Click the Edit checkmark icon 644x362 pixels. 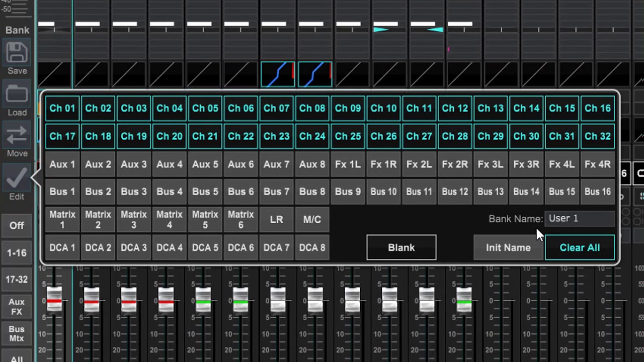coord(17,178)
